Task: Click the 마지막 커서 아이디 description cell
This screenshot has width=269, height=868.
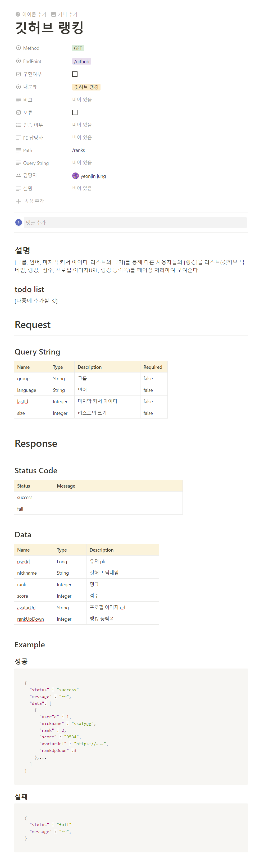Action: (x=107, y=401)
